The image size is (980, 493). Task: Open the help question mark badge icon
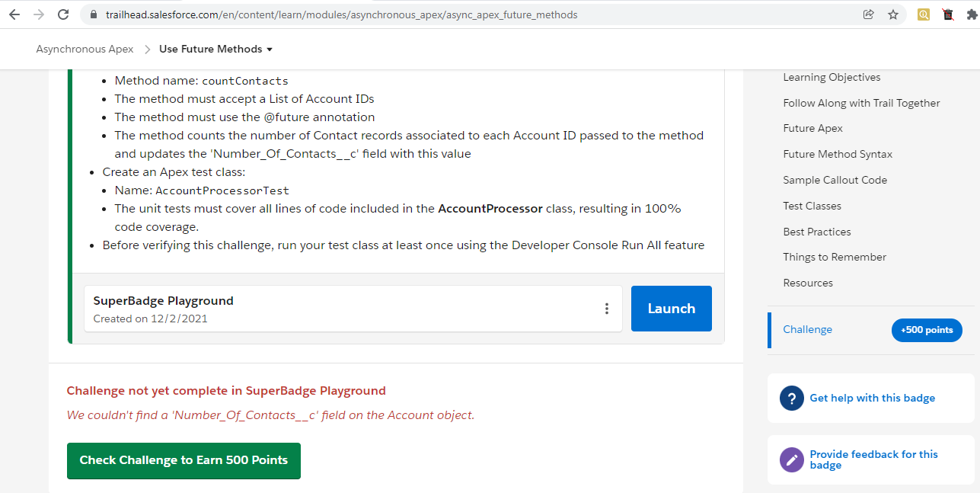coord(791,398)
